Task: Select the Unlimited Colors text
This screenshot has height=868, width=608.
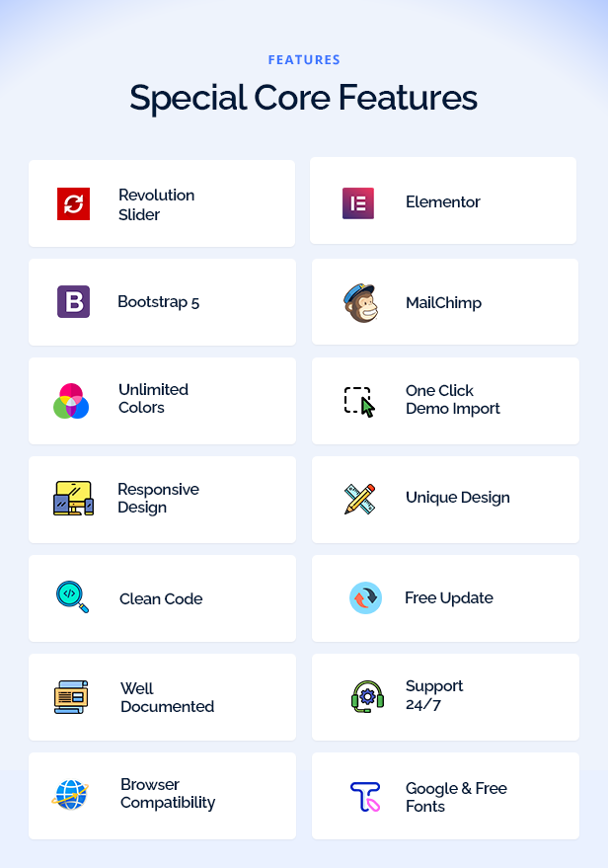Action: click(153, 399)
